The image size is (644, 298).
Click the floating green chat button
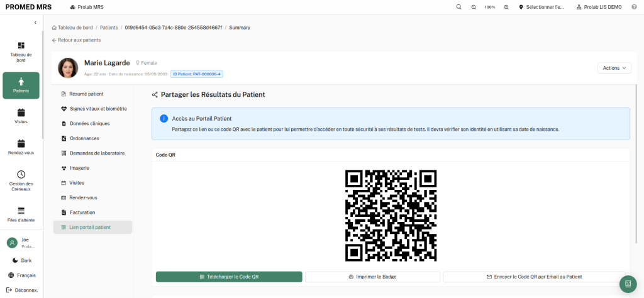tap(628, 284)
